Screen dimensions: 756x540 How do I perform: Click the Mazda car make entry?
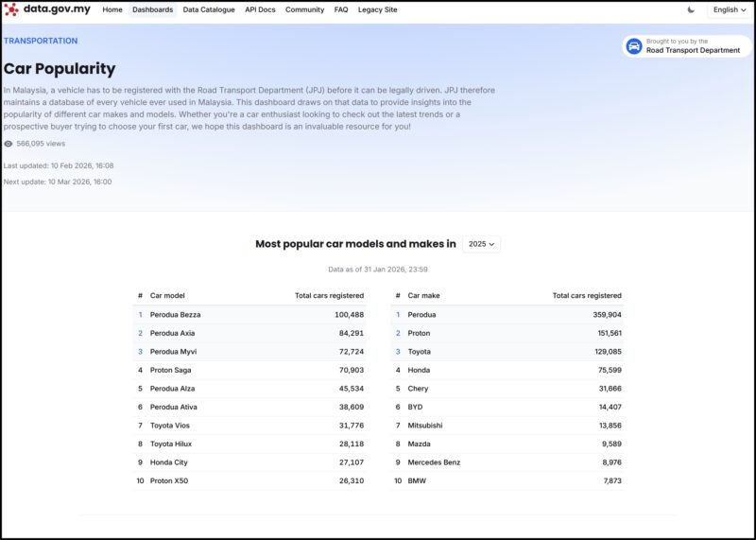[419, 444]
